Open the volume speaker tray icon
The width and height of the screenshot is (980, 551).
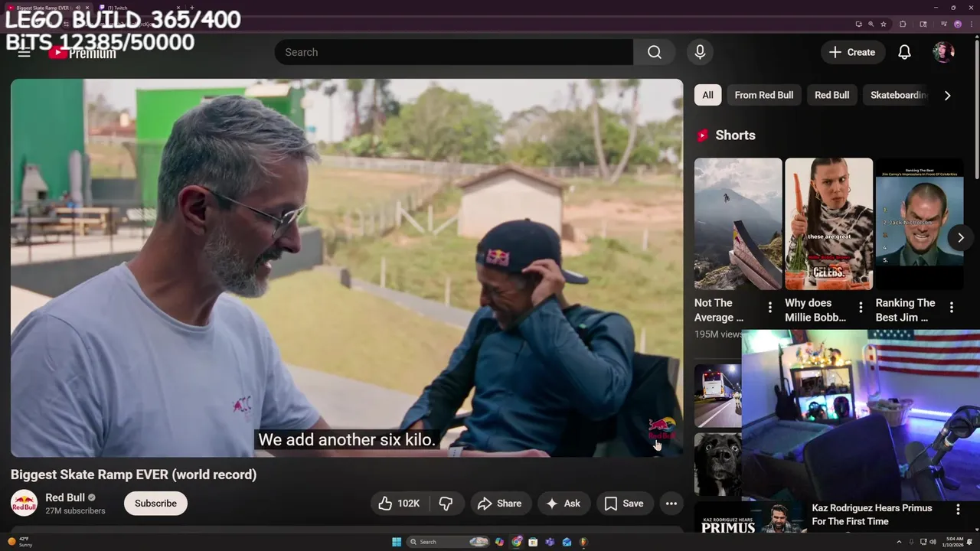pyautogui.click(x=933, y=542)
